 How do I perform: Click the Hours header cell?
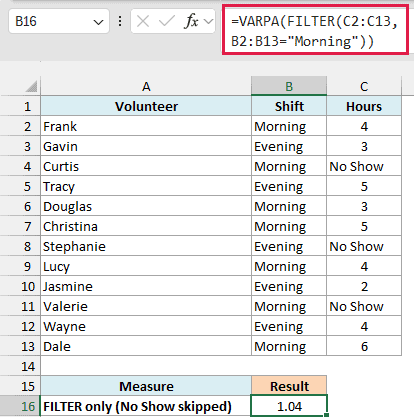(364, 106)
